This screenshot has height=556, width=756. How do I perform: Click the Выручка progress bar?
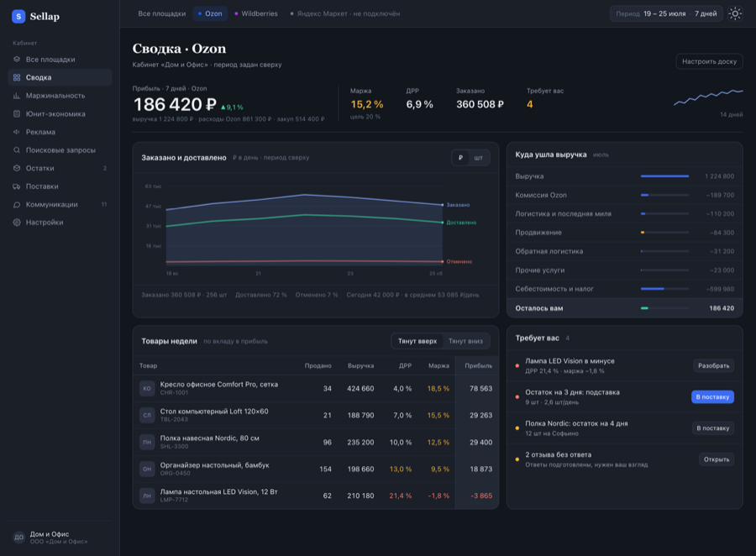(664, 176)
